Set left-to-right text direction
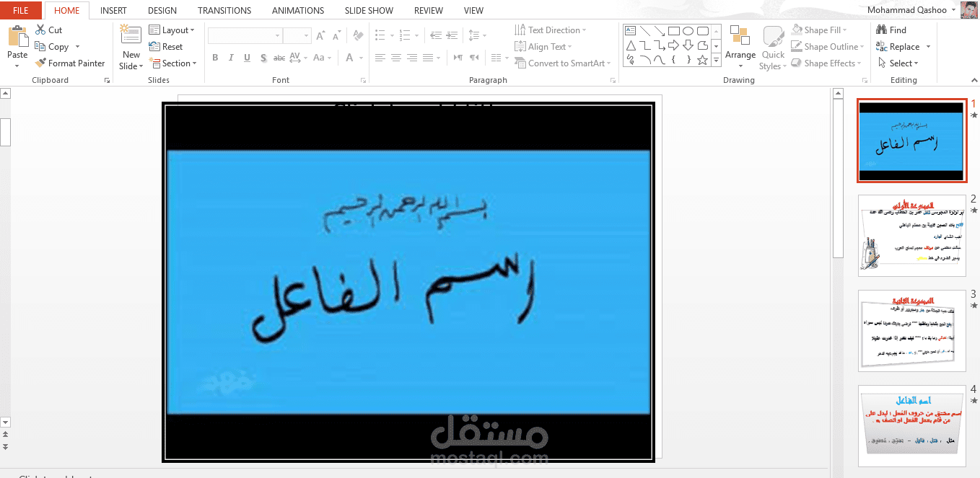The image size is (980, 478). [458, 58]
